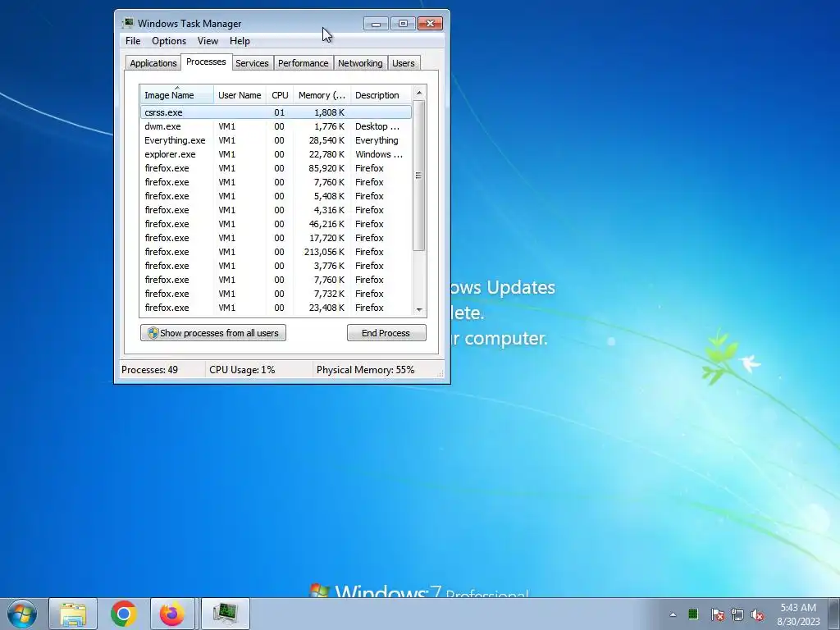Click the Show desktop button
This screenshot has height=630, width=840.
tap(834, 614)
